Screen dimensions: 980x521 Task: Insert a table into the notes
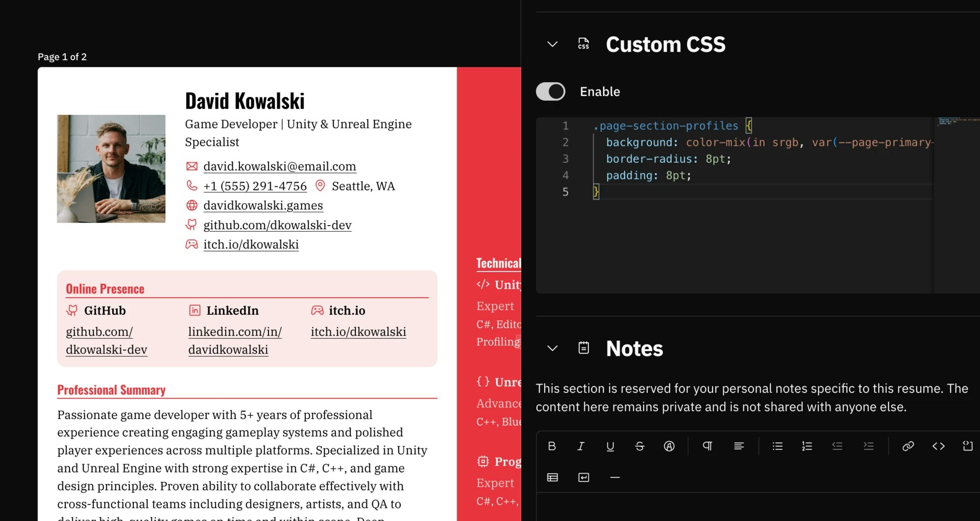coord(553,478)
